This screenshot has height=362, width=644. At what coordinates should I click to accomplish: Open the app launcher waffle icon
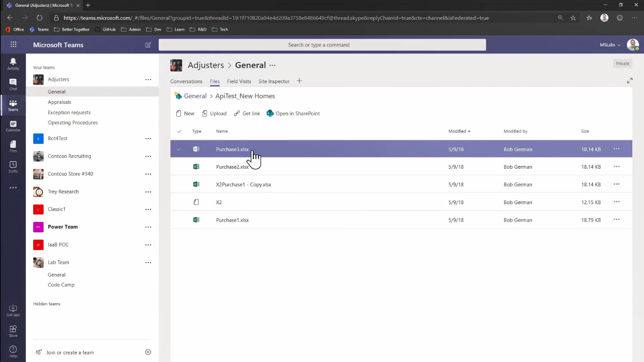point(13,45)
